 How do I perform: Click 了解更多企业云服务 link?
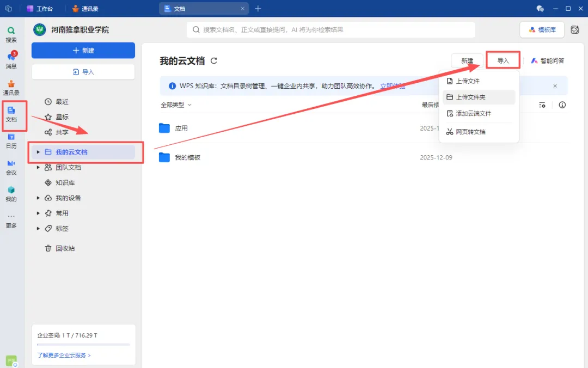(64, 355)
